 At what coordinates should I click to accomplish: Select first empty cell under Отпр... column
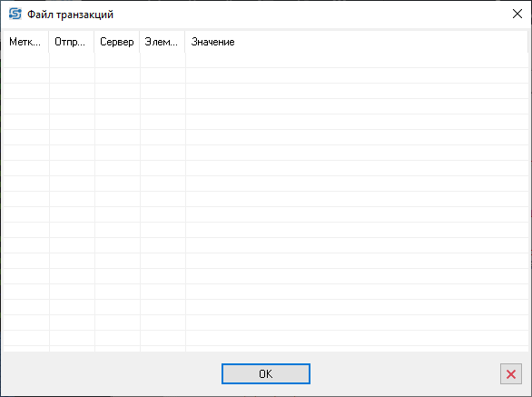click(72, 60)
